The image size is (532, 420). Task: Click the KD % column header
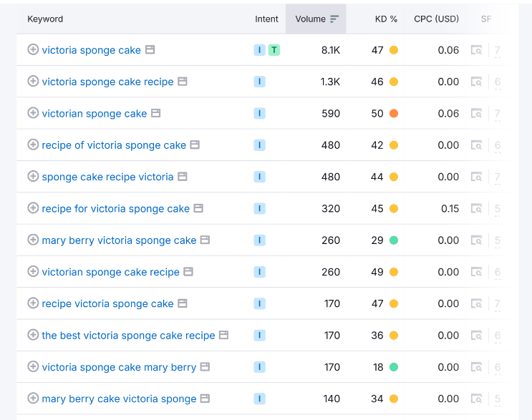click(x=386, y=19)
